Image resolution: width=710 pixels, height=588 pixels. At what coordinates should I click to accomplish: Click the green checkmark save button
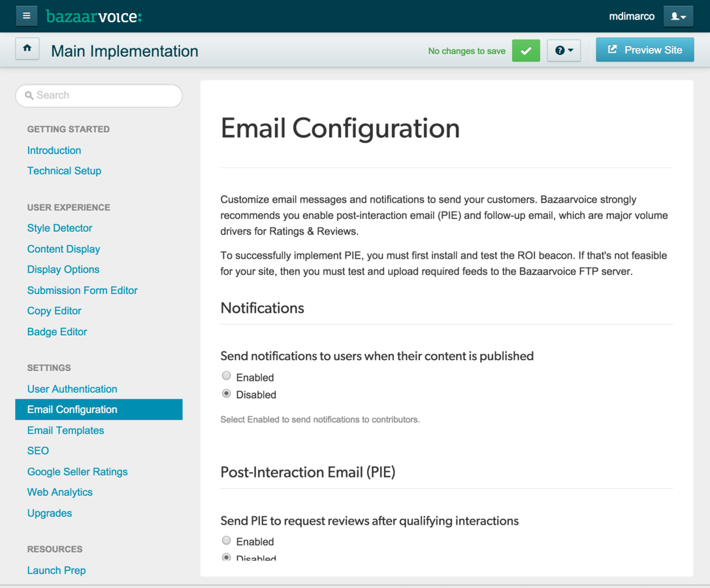pos(526,50)
